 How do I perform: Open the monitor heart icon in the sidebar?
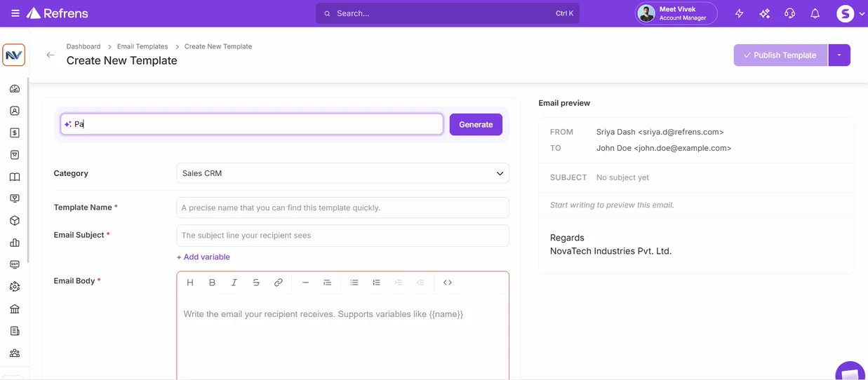point(15,198)
